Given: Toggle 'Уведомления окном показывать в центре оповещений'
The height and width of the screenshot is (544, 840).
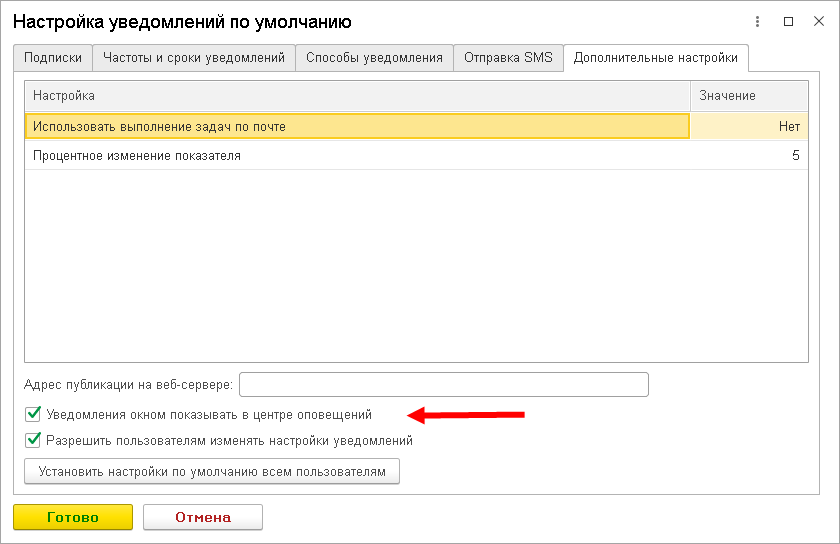Looking at the screenshot, I should (x=34, y=414).
